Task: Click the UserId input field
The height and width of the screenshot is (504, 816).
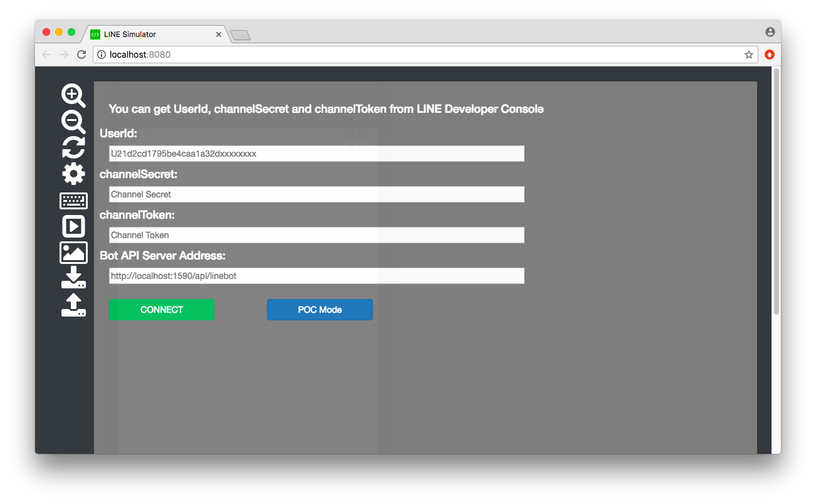Action: point(316,153)
